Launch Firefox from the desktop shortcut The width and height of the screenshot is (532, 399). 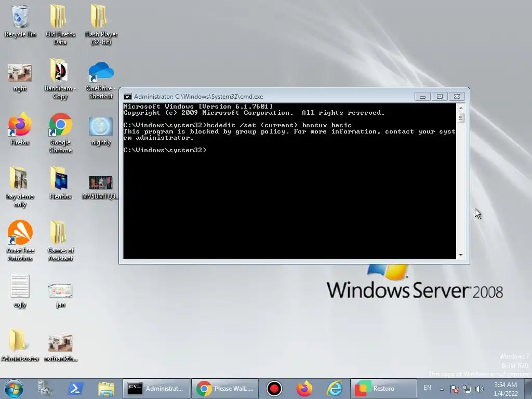coord(20,129)
